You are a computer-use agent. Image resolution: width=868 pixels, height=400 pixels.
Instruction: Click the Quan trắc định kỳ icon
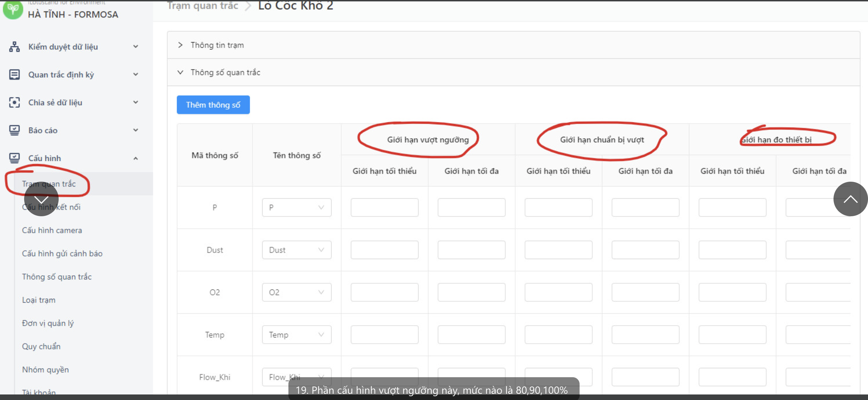click(x=14, y=75)
